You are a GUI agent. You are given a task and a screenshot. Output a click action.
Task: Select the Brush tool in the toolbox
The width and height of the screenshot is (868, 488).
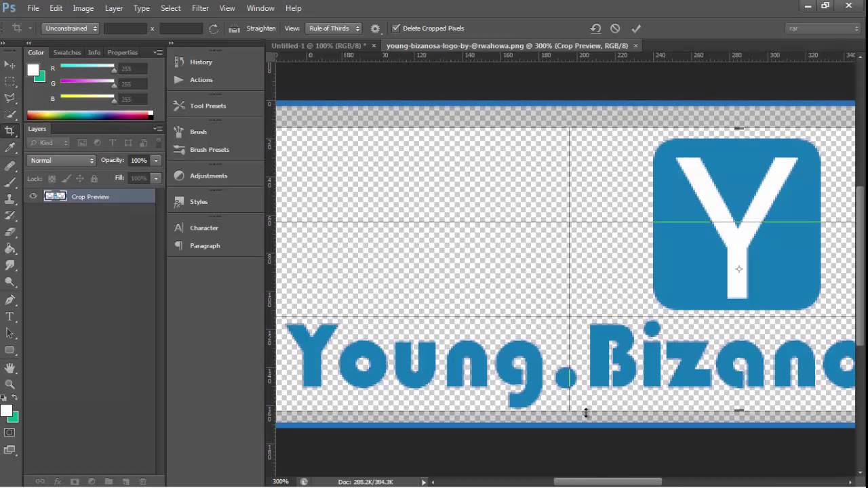(x=10, y=182)
